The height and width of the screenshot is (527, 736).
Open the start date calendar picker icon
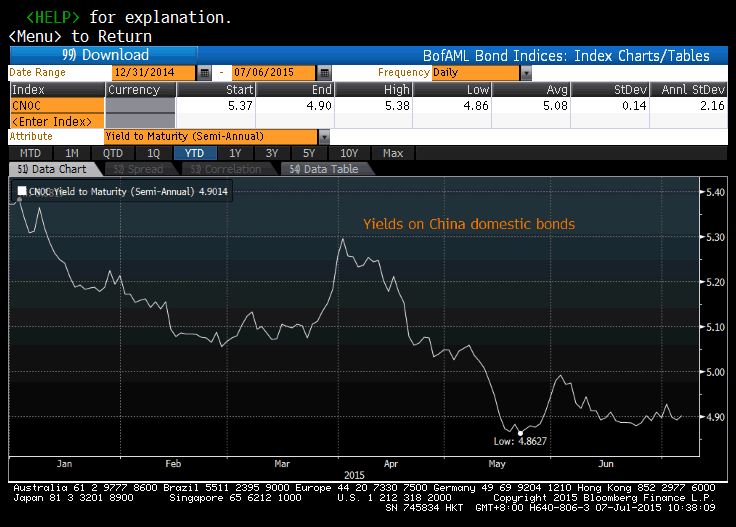[204, 73]
